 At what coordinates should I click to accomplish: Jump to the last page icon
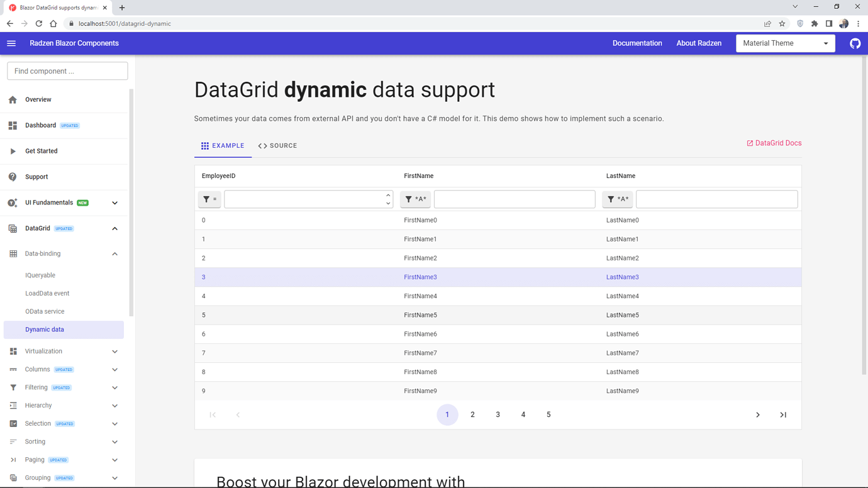tap(783, 415)
